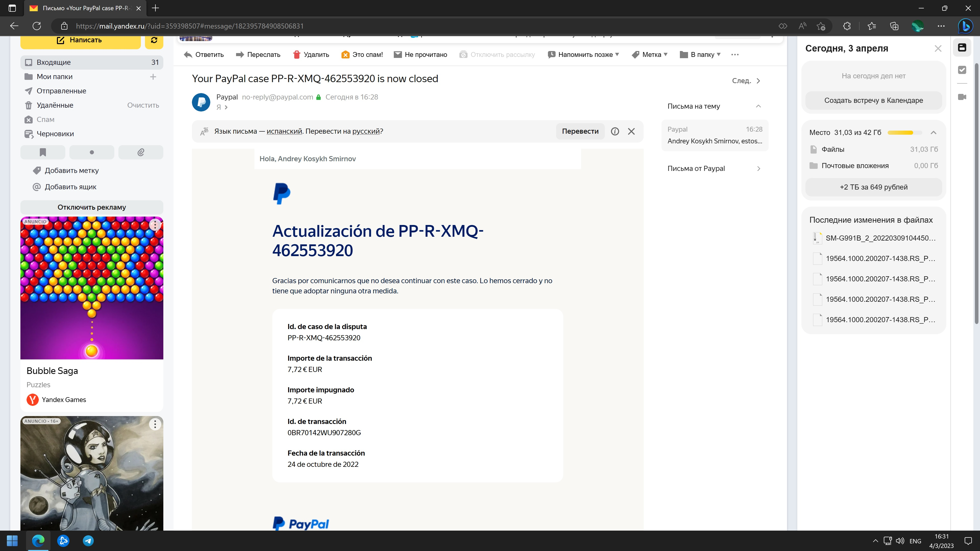Mark message with Это спам! icon
The image size is (980, 551).
pyautogui.click(x=345, y=55)
